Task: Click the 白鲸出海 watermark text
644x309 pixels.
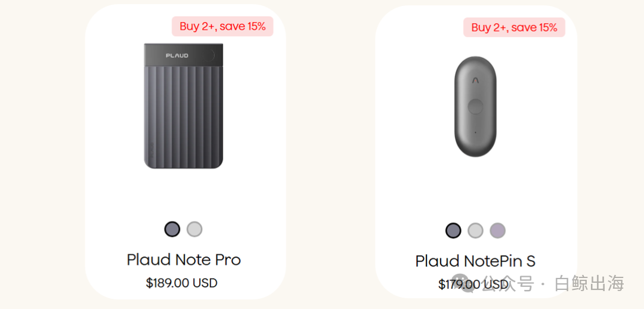Action: (589, 284)
